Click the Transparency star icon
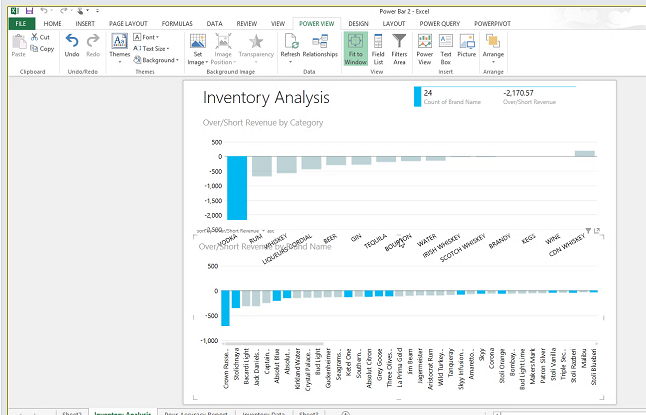 click(256, 42)
